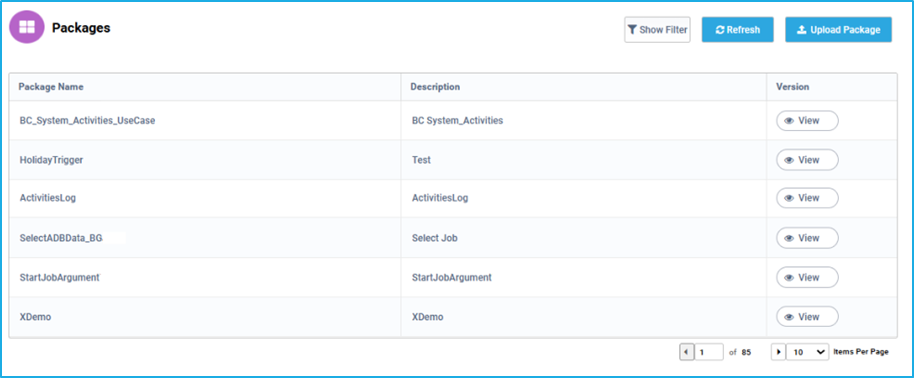Select the HolidayTrigger package name
The image size is (914, 378).
(x=51, y=160)
